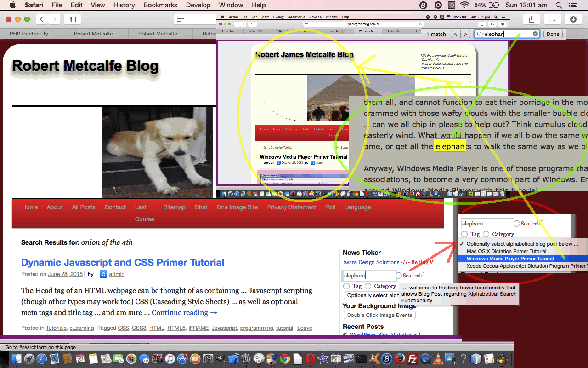
Task: Open the History menu
Action: 124,5
